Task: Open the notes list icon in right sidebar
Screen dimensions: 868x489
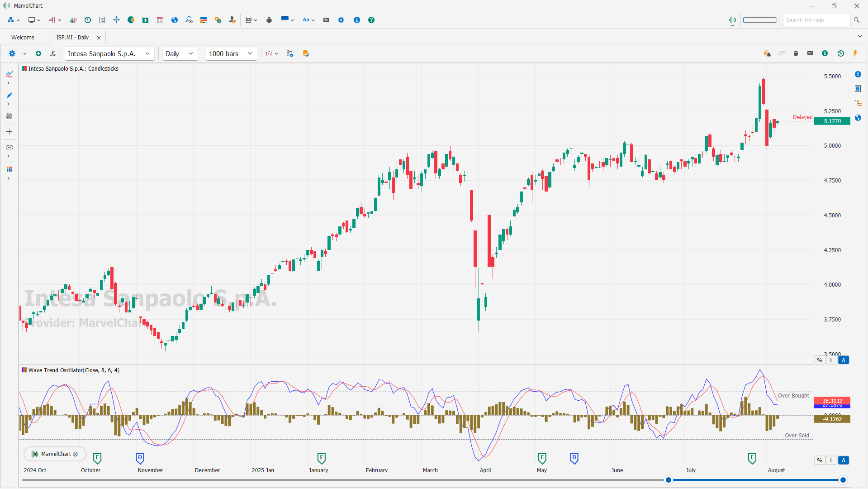Action: point(858,89)
